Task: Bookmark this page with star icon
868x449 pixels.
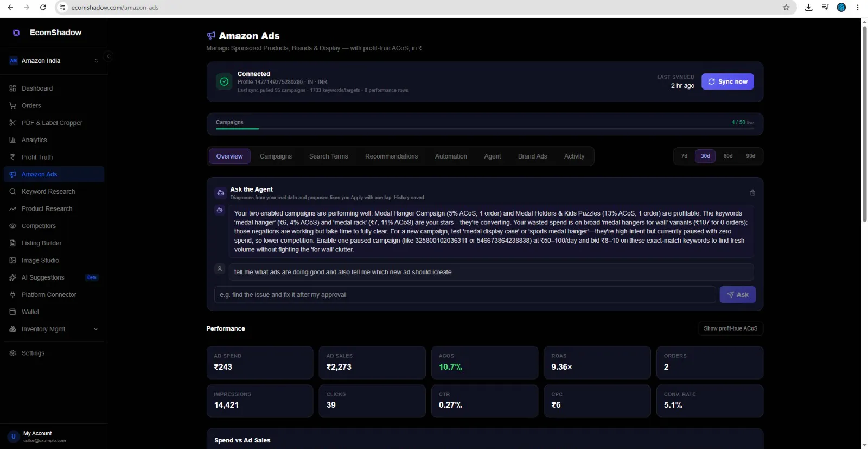Action: coord(786,8)
